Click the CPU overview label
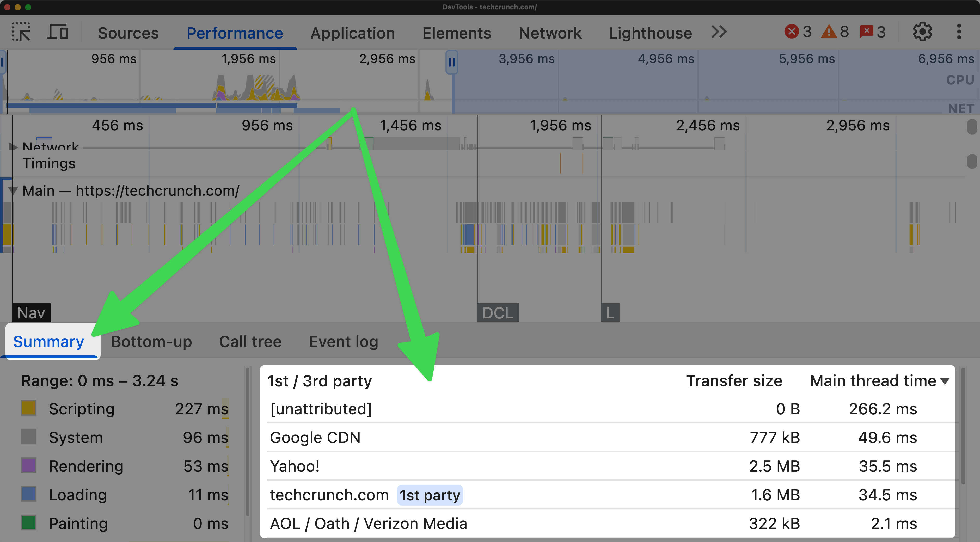Screen dimensions: 980x542 (960, 80)
